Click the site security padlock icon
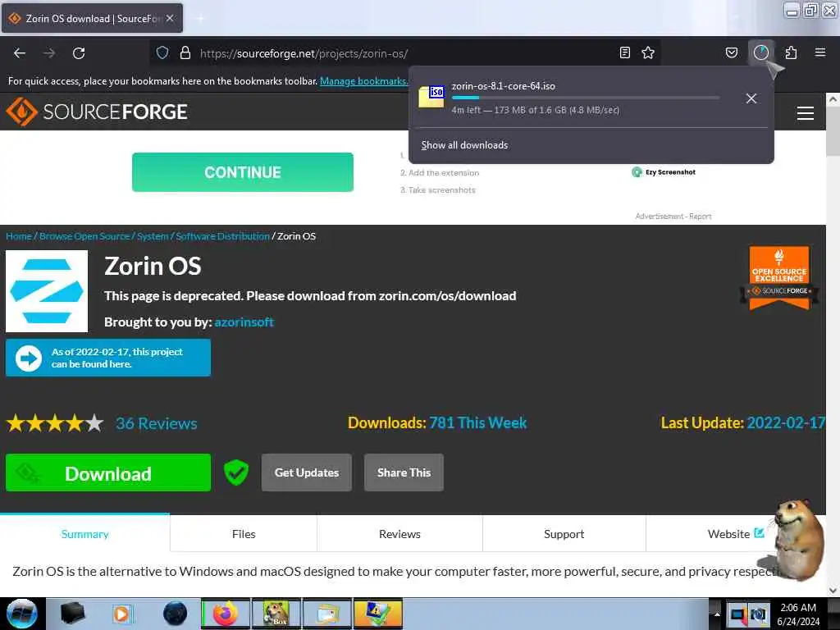840x630 pixels. 185,52
